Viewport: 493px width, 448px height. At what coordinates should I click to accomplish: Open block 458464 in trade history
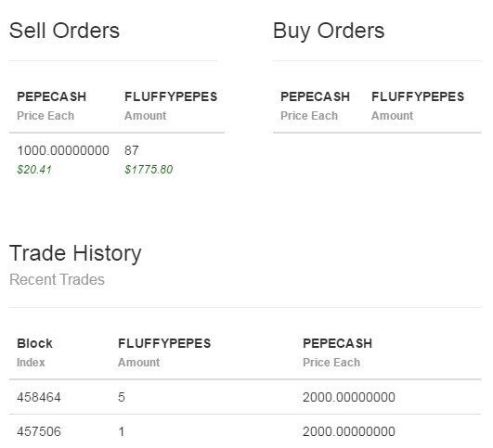pyautogui.click(x=39, y=397)
